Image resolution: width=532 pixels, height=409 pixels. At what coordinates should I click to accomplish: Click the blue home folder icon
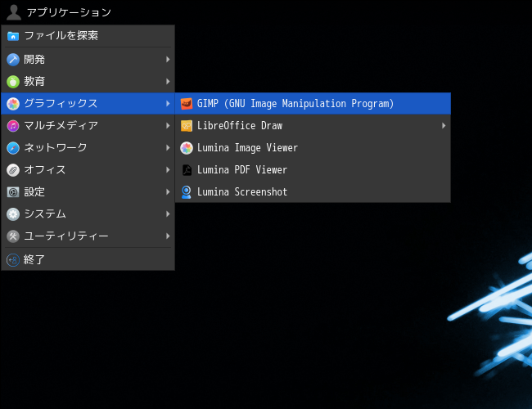pos(13,36)
